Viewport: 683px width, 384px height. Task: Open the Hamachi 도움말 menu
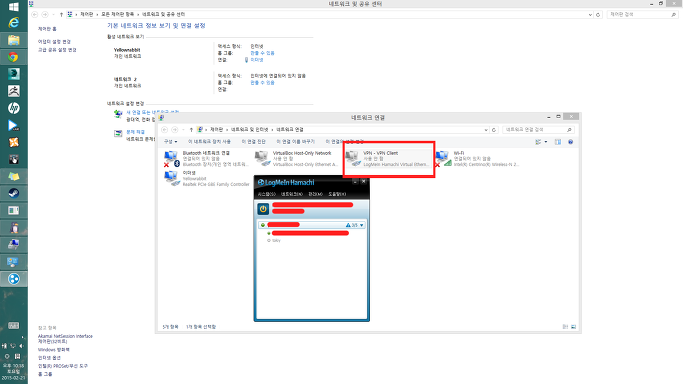[x=337, y=194]
